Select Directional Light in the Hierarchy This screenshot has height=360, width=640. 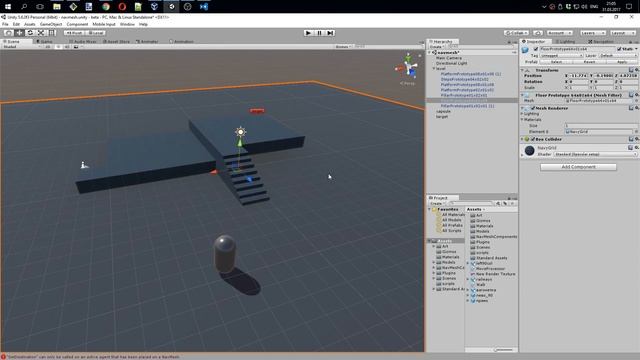coord(451,63)
